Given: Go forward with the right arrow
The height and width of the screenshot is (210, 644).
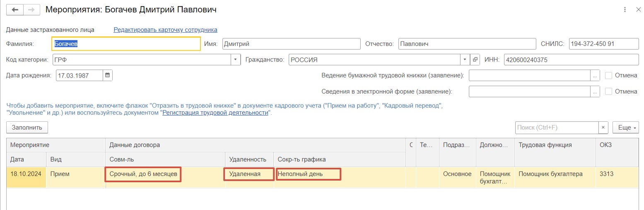Looking at the screenshot, I should point(31,10).
